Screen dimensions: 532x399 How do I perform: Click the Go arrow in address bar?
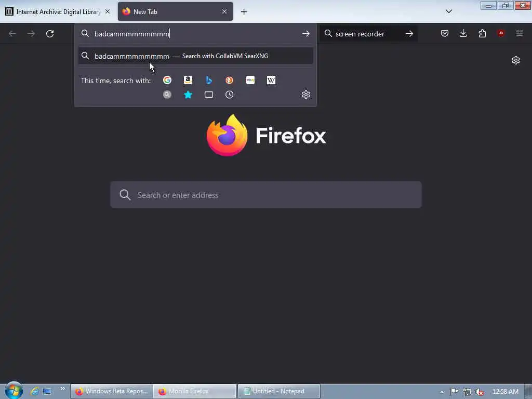[305, 34]
